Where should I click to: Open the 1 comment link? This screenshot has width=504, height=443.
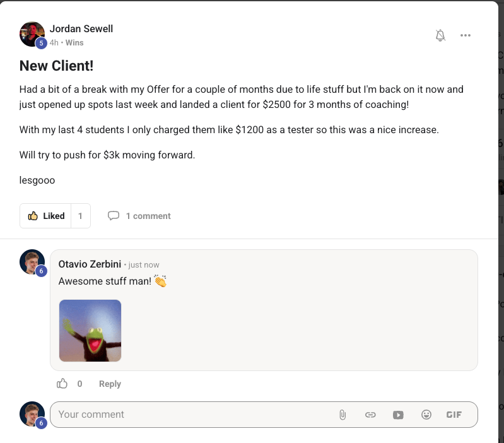pos(148,216)
